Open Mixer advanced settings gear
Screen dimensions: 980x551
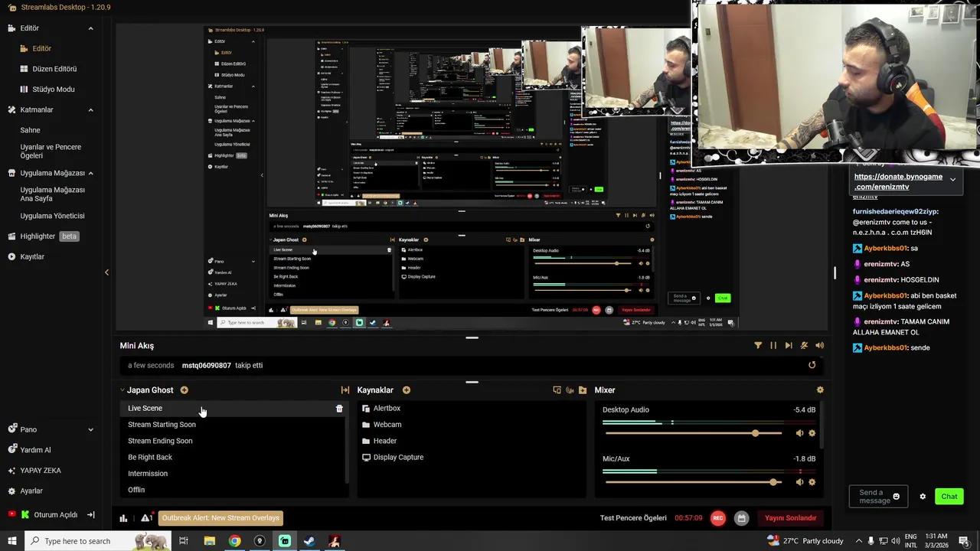point(820,390)
